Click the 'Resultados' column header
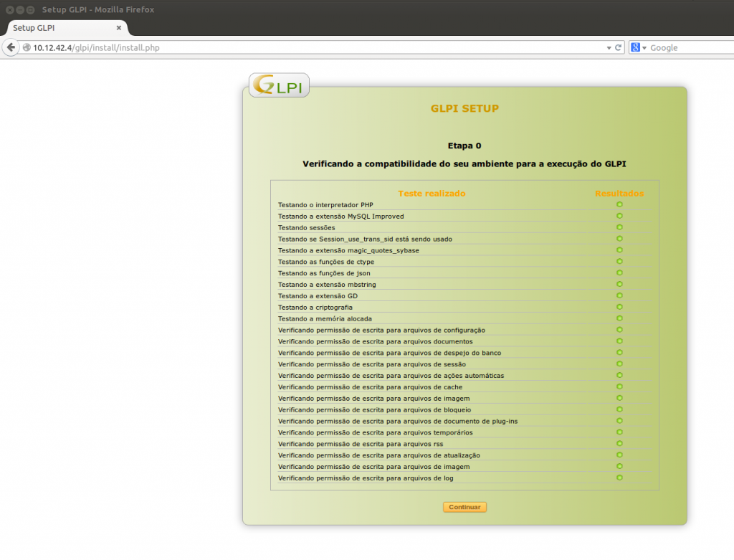 (619, 194)
